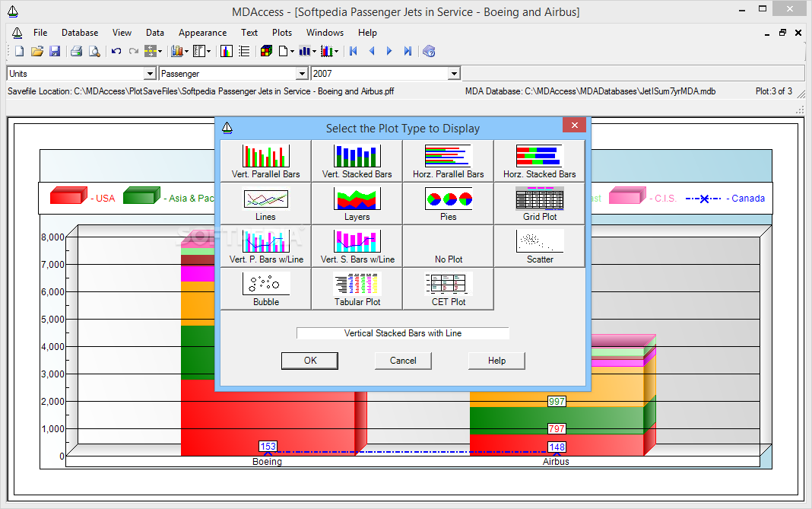Pick the Lines plot type
The height and width of the screenshot is (509, 812).
265,203
